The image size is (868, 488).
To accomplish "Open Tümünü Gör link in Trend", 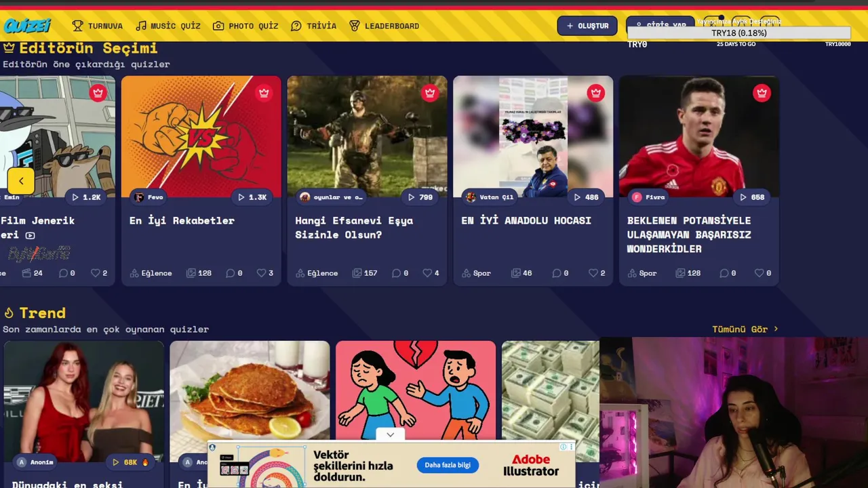I will click(745, 329).
